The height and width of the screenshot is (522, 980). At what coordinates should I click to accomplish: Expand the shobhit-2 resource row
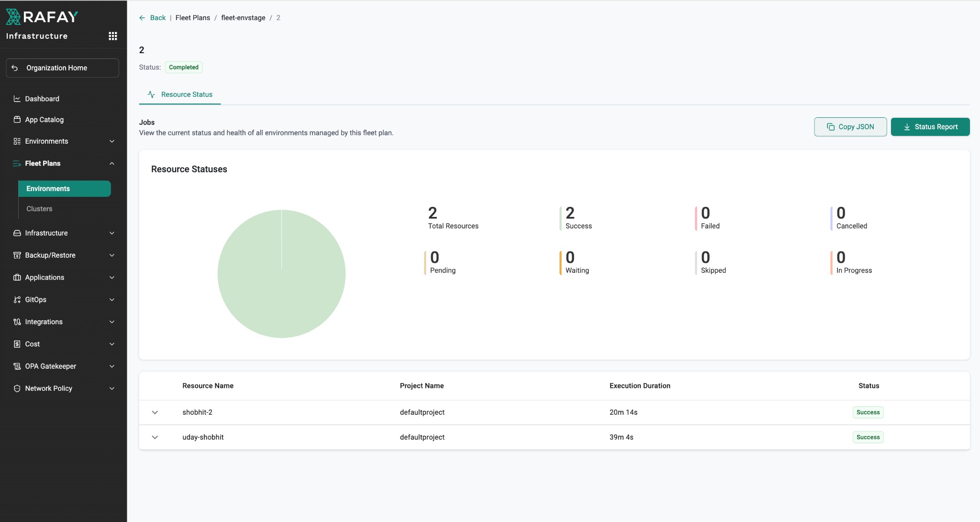tap(155, 412)
